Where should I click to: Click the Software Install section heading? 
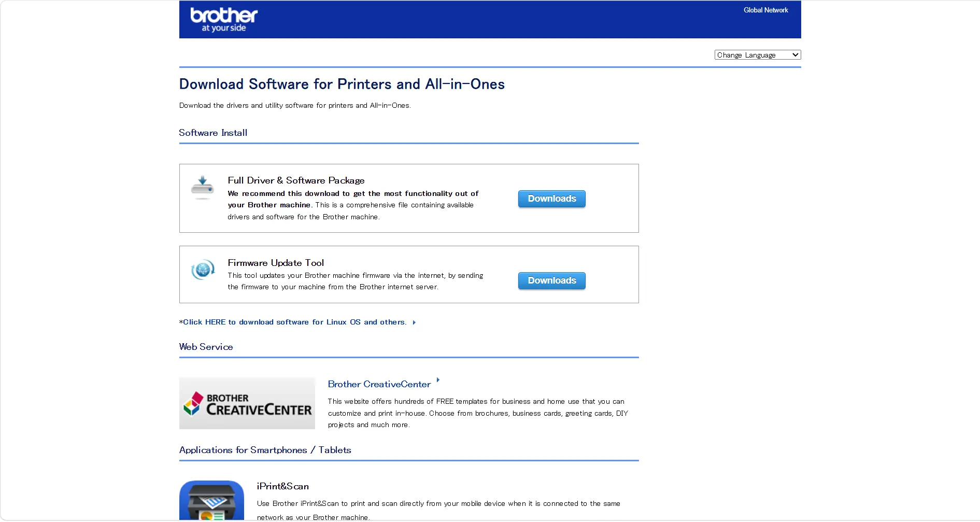[x=213, y=133]
